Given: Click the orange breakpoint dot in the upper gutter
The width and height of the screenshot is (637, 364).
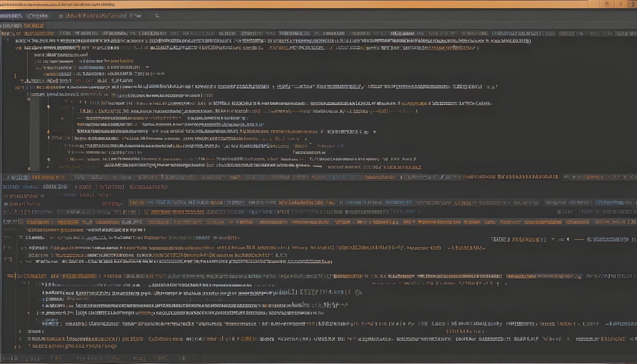Looking at the screenshot, I should [48, 107].
